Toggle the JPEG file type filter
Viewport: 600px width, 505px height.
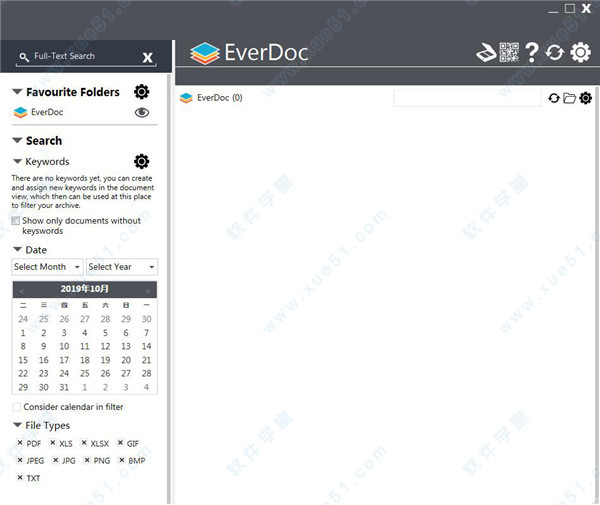tap(20, 460)
